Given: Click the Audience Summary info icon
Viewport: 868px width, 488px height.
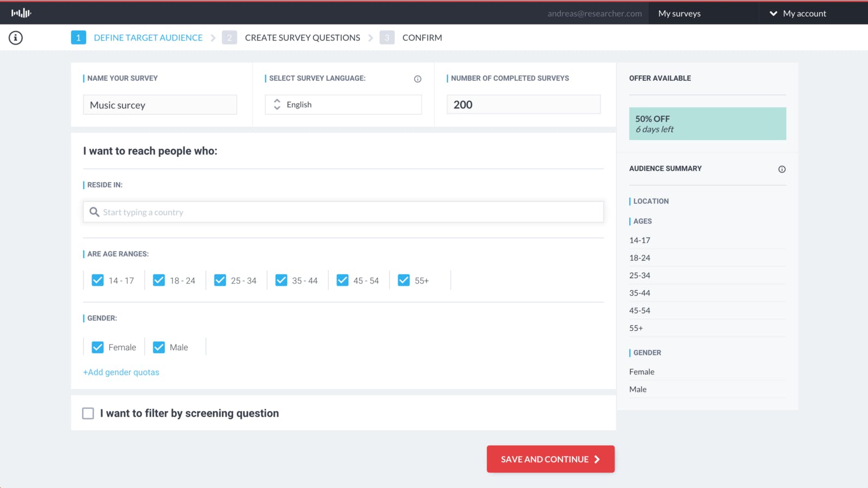Looking at the screenshot, I should (x=782, y=169).
